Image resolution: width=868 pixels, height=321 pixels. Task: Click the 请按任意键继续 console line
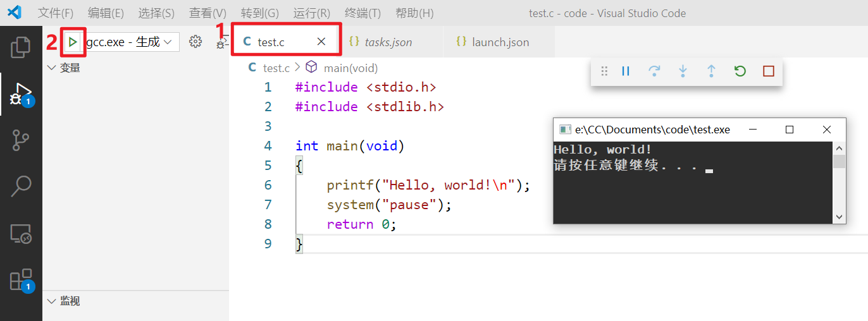(625, 166)
